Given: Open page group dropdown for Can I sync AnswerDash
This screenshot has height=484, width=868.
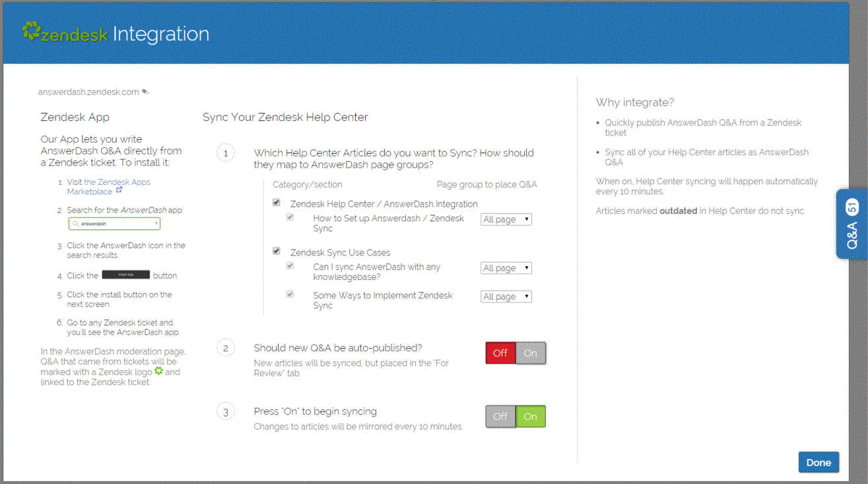Looking at the screenshot, I should [506, 268].
